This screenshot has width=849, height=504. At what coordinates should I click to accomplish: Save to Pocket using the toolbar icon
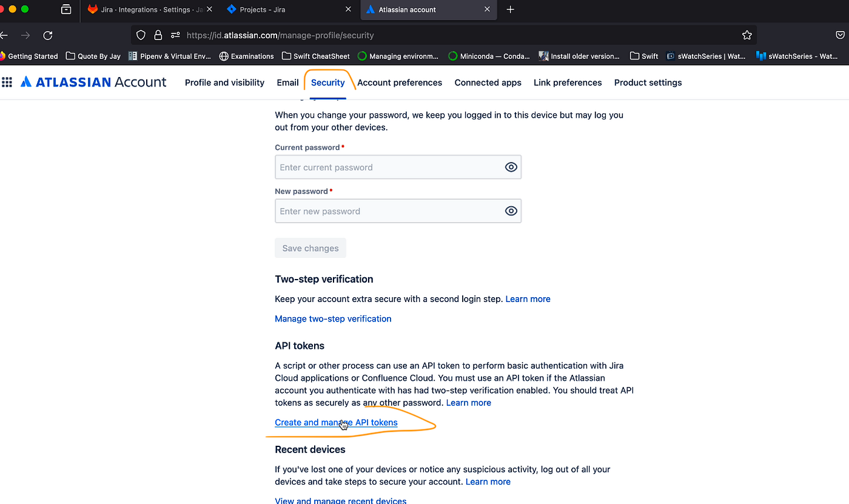coord(841,35)
